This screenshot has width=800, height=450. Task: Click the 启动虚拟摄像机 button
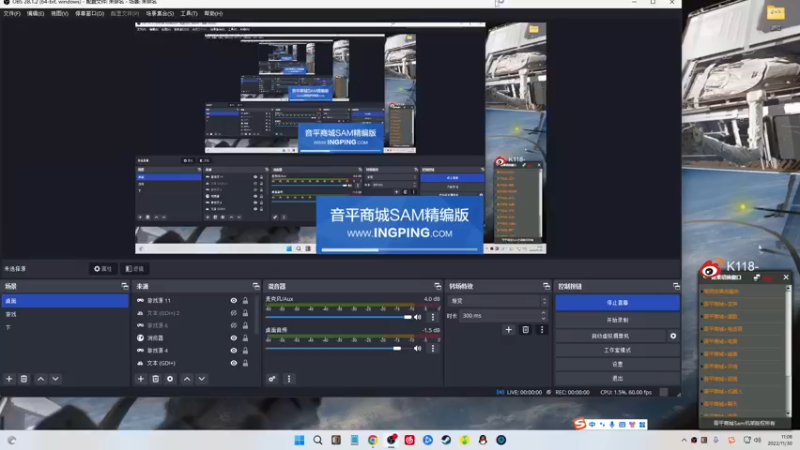pos(610,336)
